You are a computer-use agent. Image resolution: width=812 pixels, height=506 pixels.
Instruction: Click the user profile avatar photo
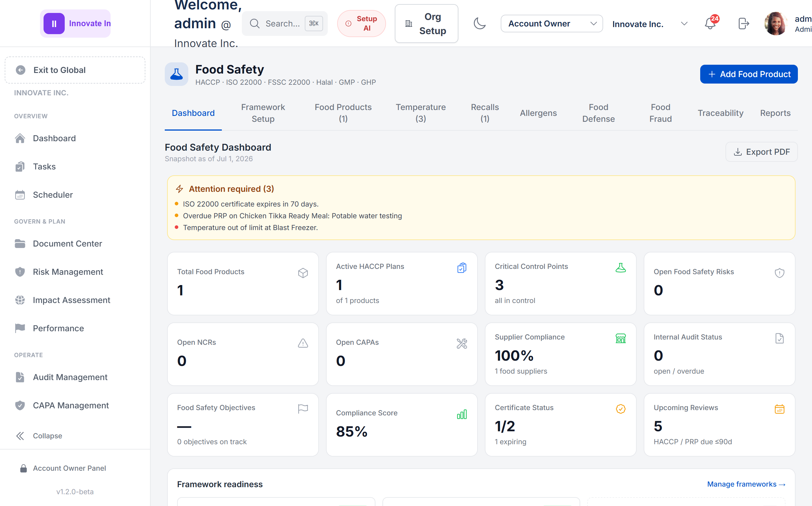pos(776,24)
